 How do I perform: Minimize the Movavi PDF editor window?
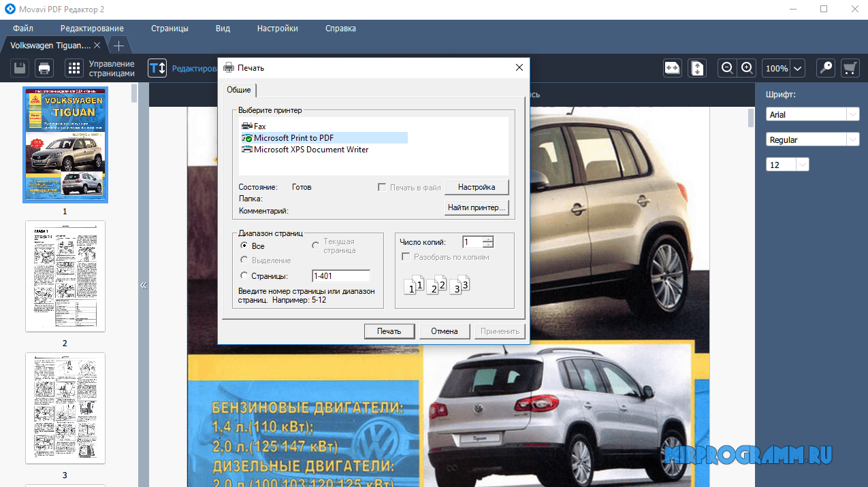pyautogui.click(x=792, y=9)
